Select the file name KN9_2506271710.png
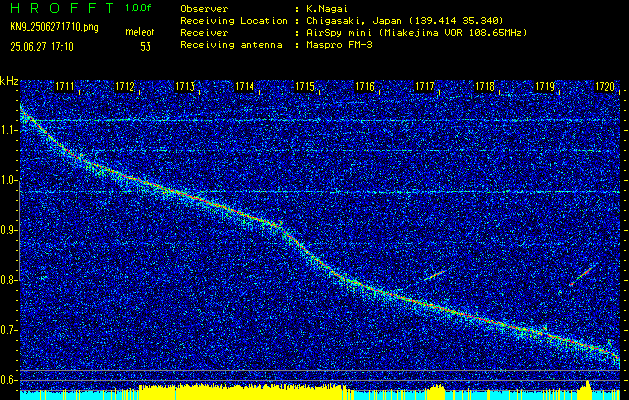The height and width of the screenshot is (400, 629). (54, 27)
